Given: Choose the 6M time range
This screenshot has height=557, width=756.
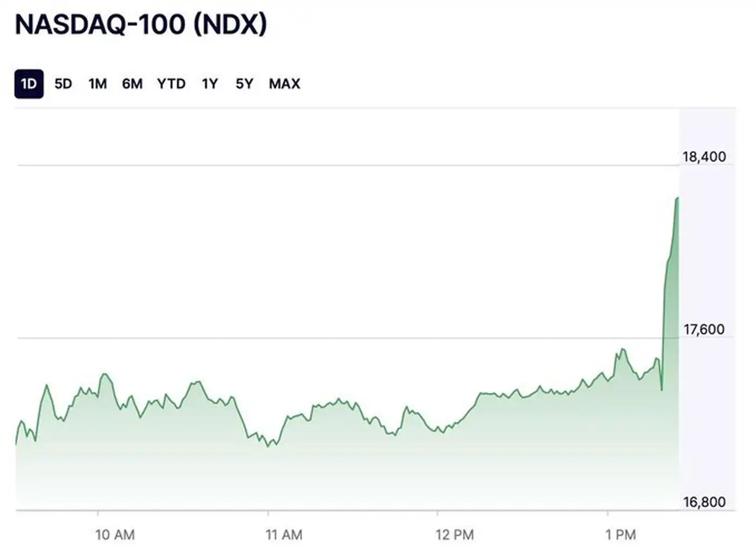Looking at the screenshot, I should tap(132, 84).
